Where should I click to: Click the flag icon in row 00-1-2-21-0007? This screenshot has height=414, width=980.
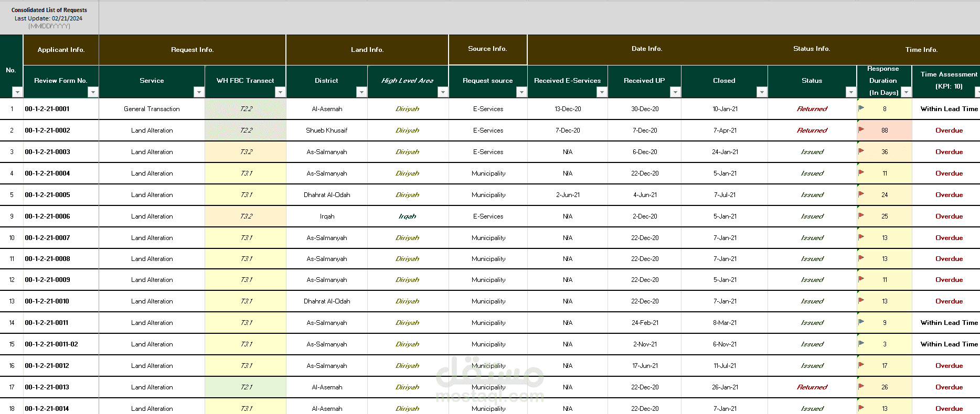click(861, 237)
